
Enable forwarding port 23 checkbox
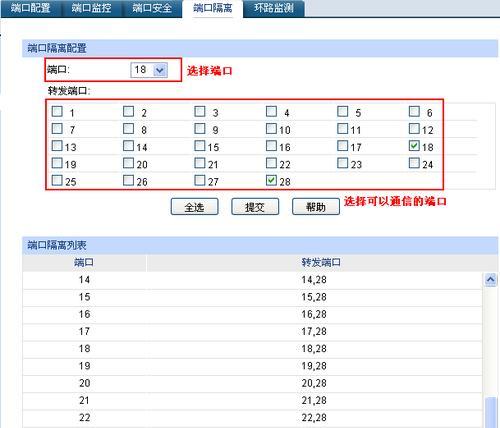point(343,163)
